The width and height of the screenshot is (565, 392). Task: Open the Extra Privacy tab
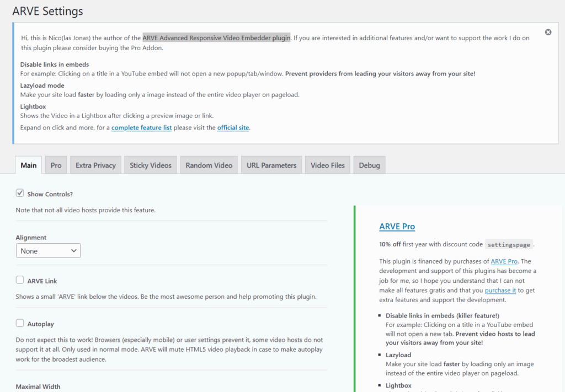95,165
